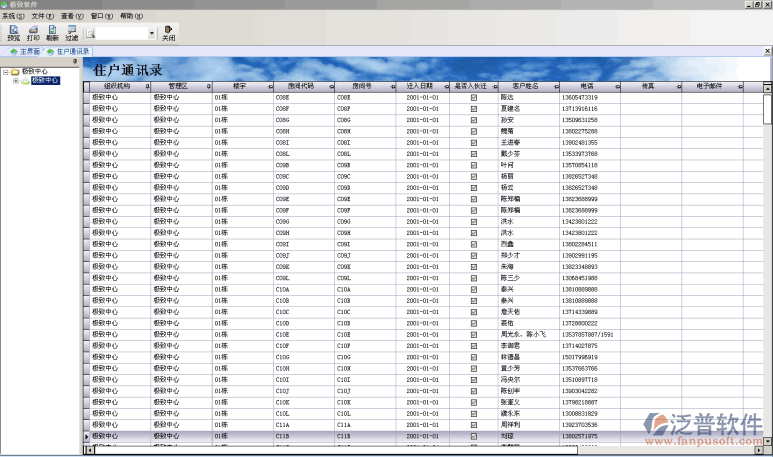Click the 关闭 close toolbar icon

pyautogui.click(x=168, y=33)
